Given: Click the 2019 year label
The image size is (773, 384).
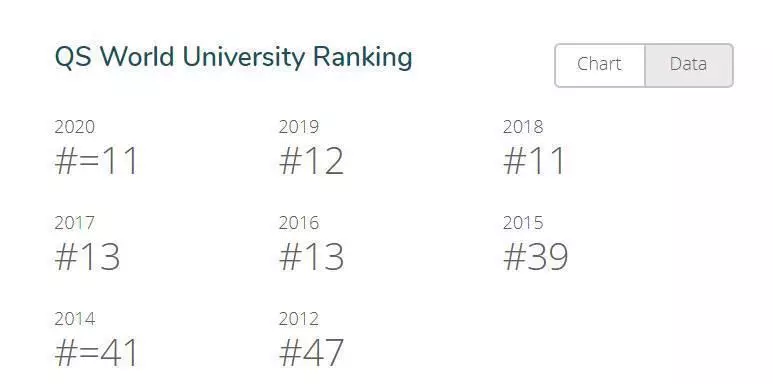Looking at the screenshot, I should point(299,127).
